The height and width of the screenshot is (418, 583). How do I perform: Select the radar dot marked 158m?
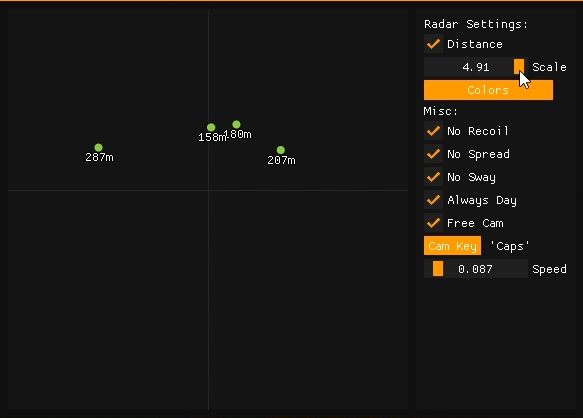[x=211, y=128]
